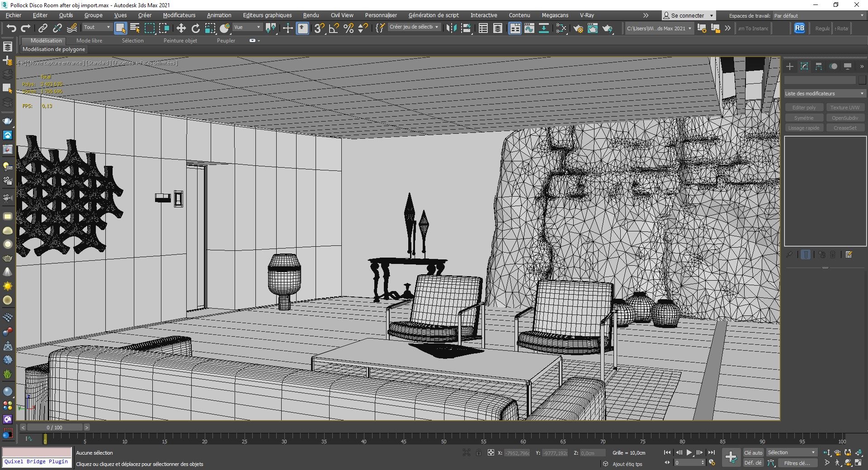The image size is (868, 470).
Task: Click Zoom Extents All Selected icon
Action: pos(858,452)
